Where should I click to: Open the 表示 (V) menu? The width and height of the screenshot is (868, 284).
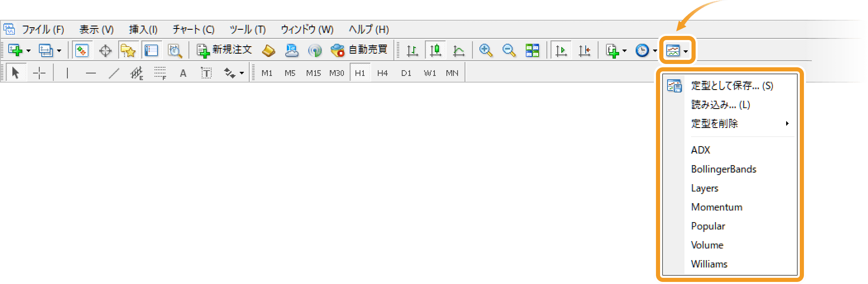[x=96, y=30]
